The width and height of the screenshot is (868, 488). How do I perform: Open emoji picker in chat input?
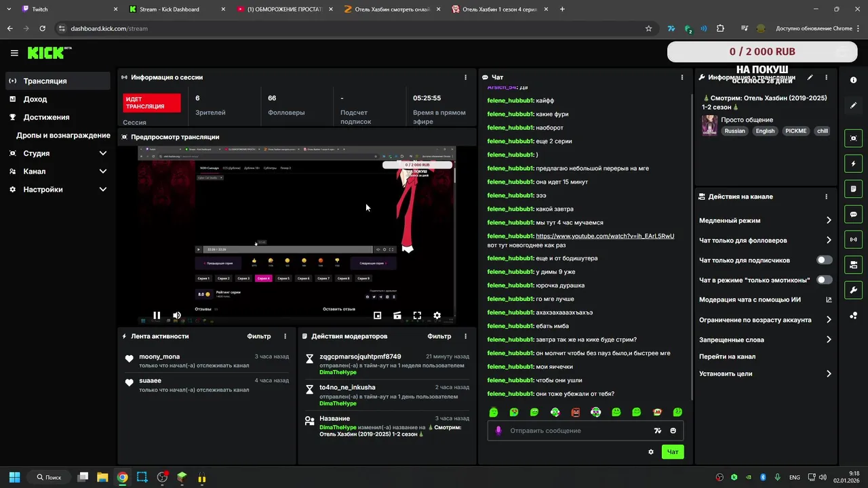(673, 430)
